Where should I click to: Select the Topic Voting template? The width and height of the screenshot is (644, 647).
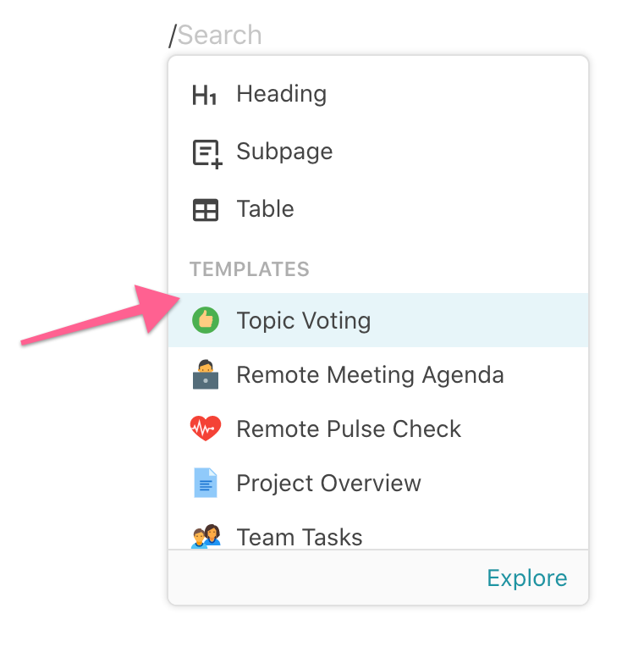click(x=303, y=321)
